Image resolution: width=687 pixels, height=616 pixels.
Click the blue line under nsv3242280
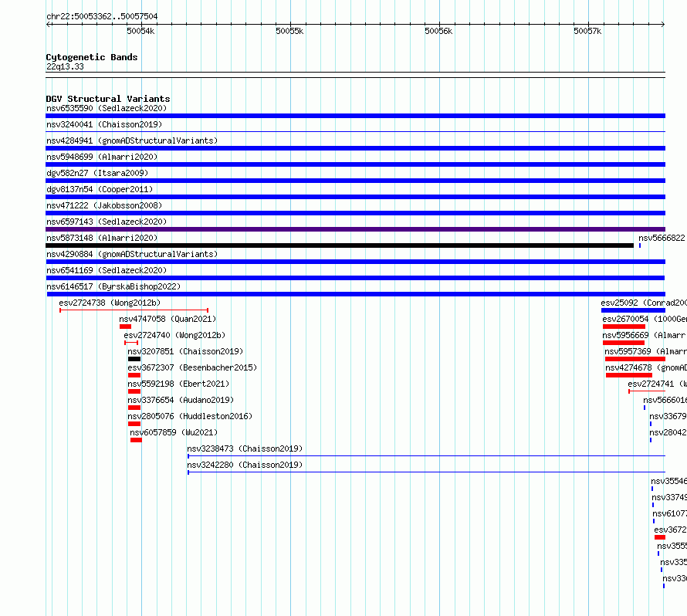(x=426, y=472)
